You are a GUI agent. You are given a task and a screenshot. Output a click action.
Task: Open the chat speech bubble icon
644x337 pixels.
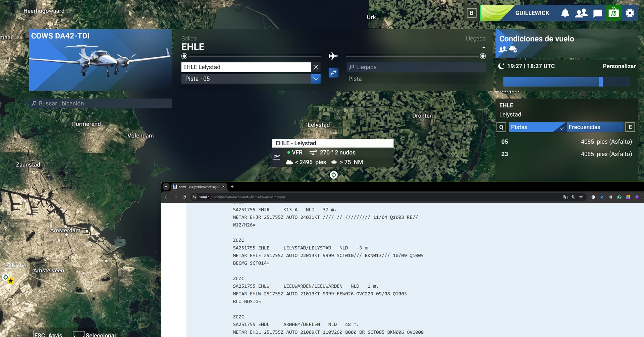pyautogui.click(x=597, y=13)
